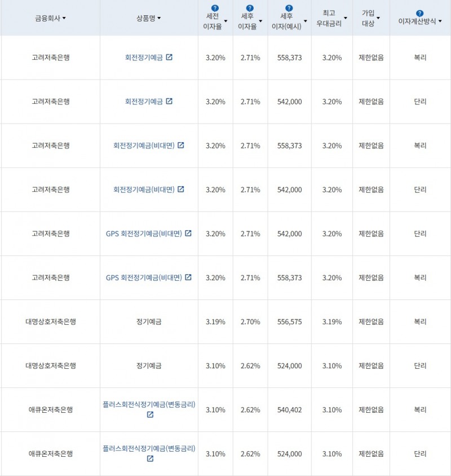Click the external link icon beside first 회전정기예금
The width and height of the screenshot is (451, 476).
(x=170, y=58)
